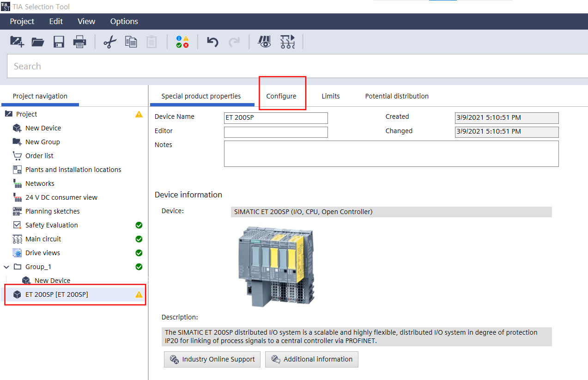Image resolution: width=588 pixels, height=380 pixels.
Task: Open a project with the folder icon
Action: point(38,42)
